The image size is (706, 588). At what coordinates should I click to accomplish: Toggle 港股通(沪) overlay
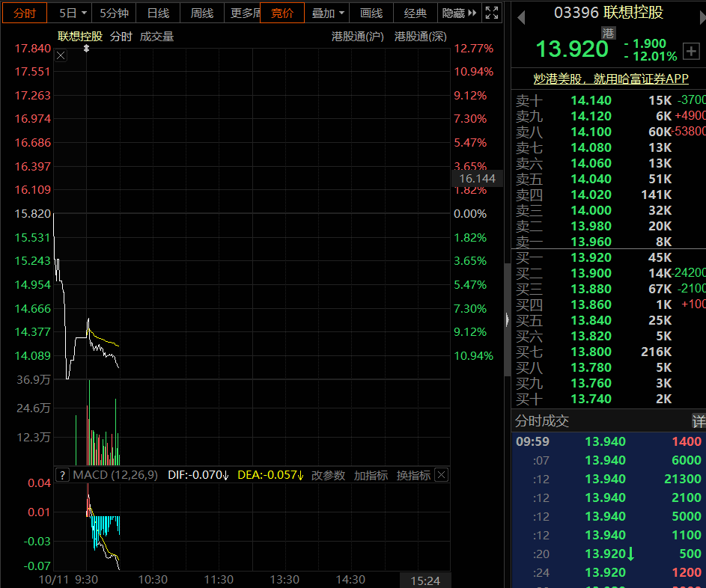[358, 37]
